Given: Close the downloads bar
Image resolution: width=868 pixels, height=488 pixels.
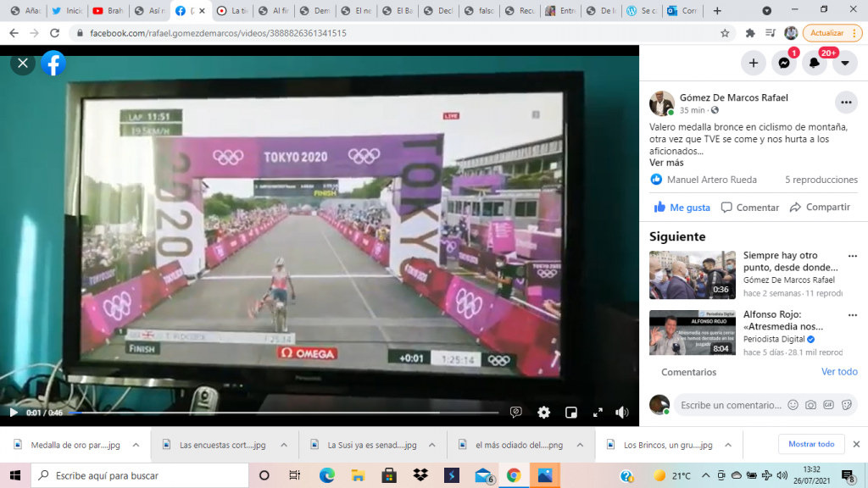Looking at the screenshot, I should pyautogui.click(x=856, y=444).
